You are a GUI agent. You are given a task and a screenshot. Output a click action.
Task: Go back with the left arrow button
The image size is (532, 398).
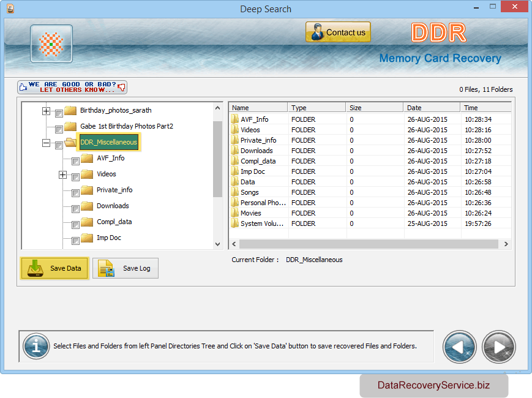click(x=459, y=347)
